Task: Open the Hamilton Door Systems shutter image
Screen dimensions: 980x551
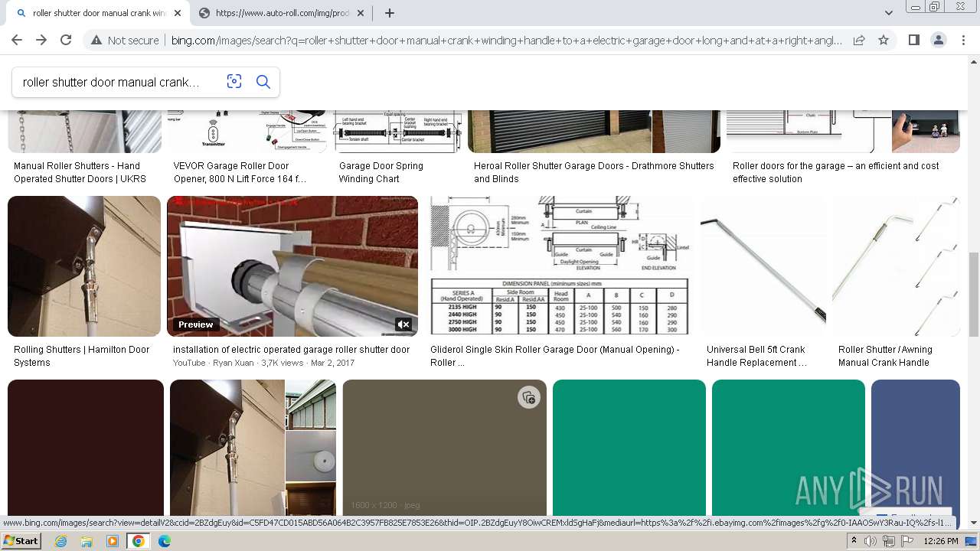Action: (x=84, y=266)
